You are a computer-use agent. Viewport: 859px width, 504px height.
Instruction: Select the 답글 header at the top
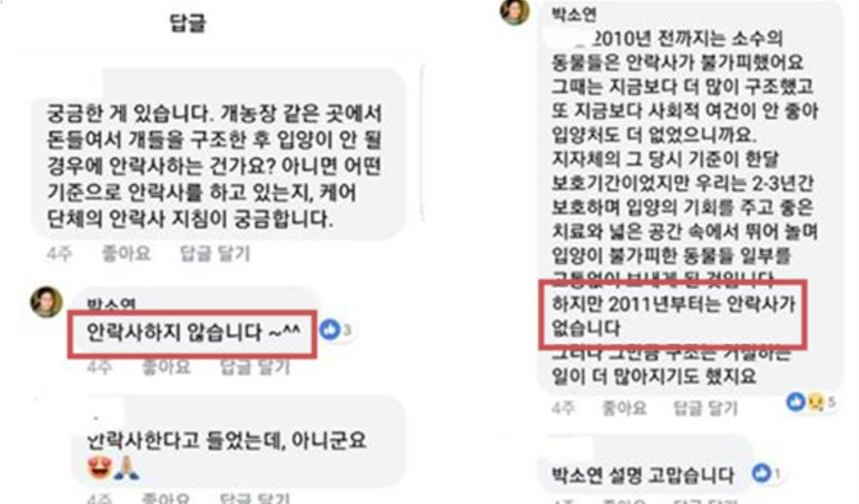point(188,23)
